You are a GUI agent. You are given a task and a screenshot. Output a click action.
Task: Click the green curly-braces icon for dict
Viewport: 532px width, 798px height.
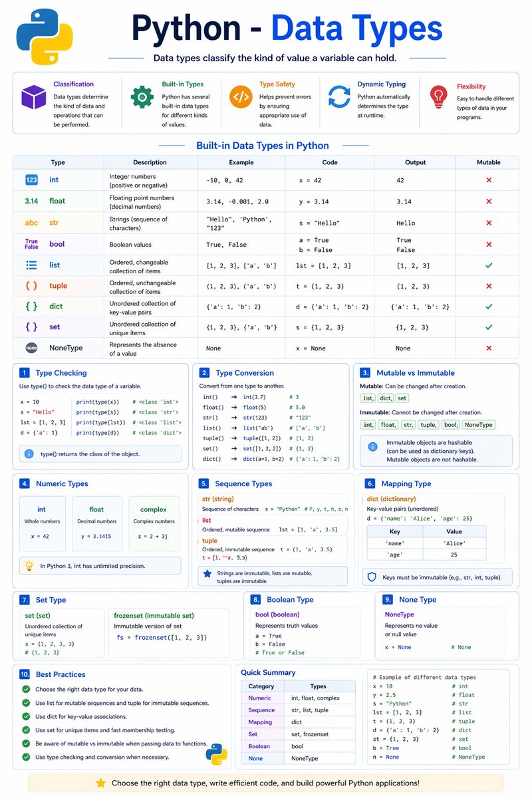(x=32, y=307)
